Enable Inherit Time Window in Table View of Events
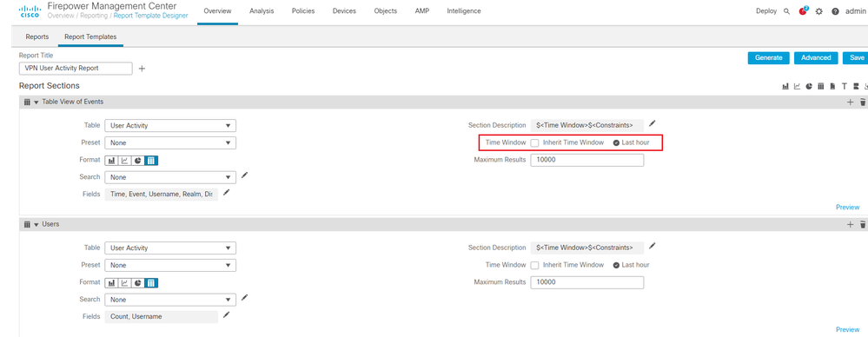 click(x=534, y=142)
